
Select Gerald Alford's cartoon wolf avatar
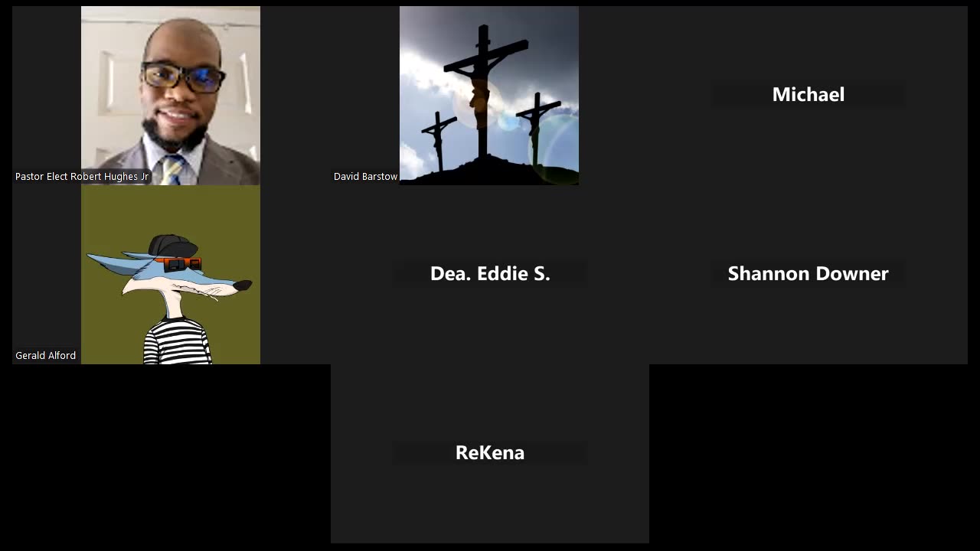click(171, 275)
